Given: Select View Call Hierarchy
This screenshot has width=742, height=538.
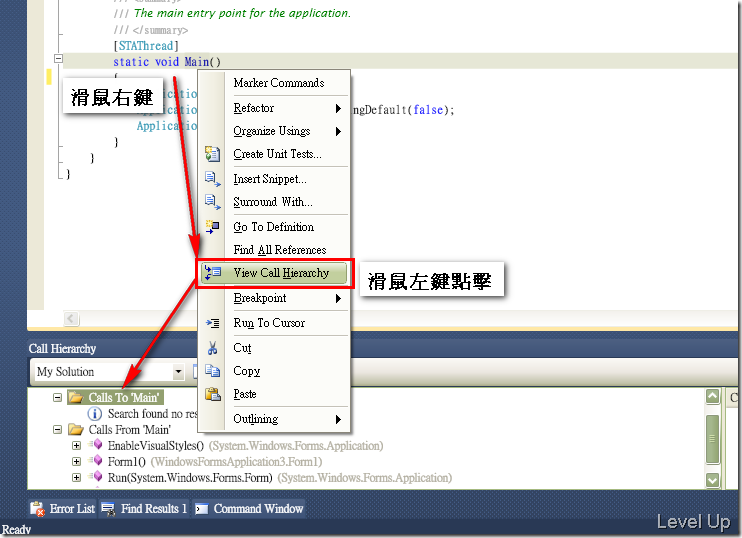Looking at the screenshot, I should tap(274, 273).
